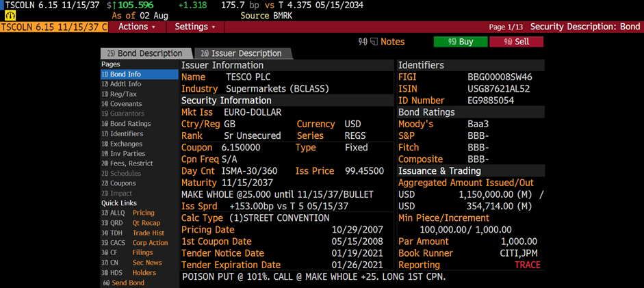644x288 pixels.
Task: Select the Bond Info page
Action: 139,75
